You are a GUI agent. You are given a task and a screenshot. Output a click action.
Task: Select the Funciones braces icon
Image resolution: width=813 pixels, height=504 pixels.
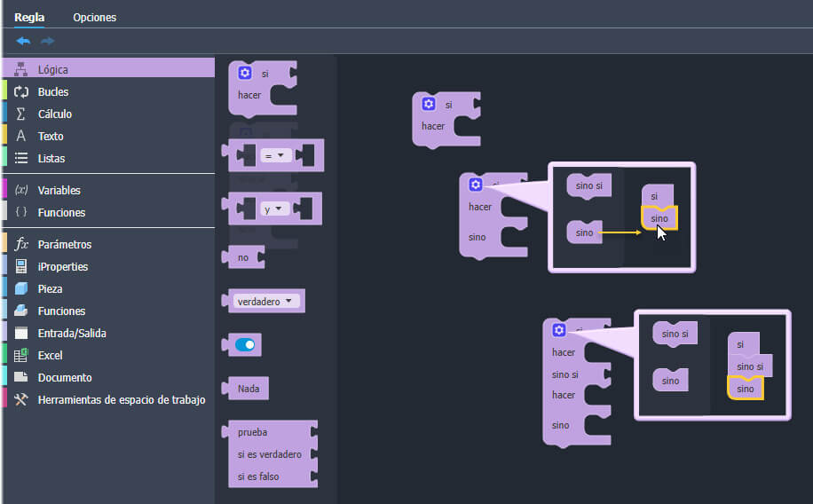pos(20,212)
